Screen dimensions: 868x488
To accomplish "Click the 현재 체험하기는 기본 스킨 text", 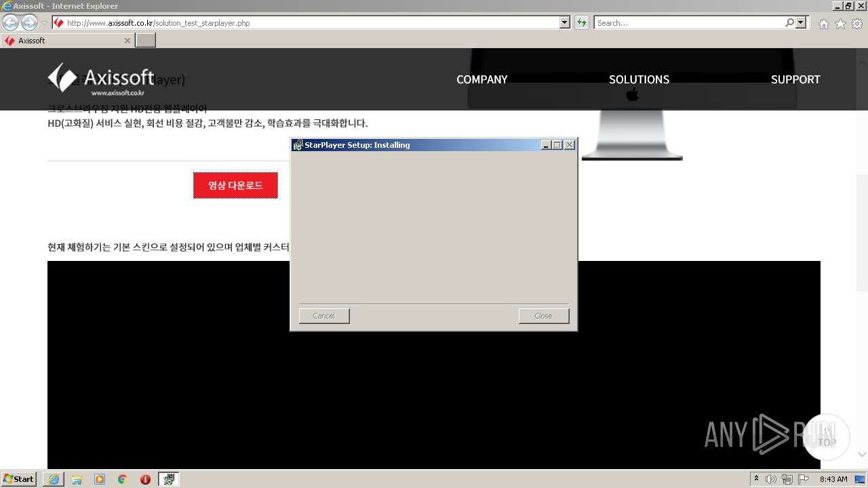I will click(168, 247).
